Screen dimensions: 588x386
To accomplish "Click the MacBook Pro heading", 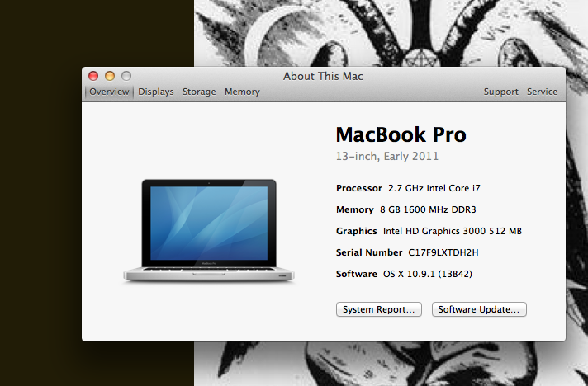I will pyautogui.click(x=401, y=134).
